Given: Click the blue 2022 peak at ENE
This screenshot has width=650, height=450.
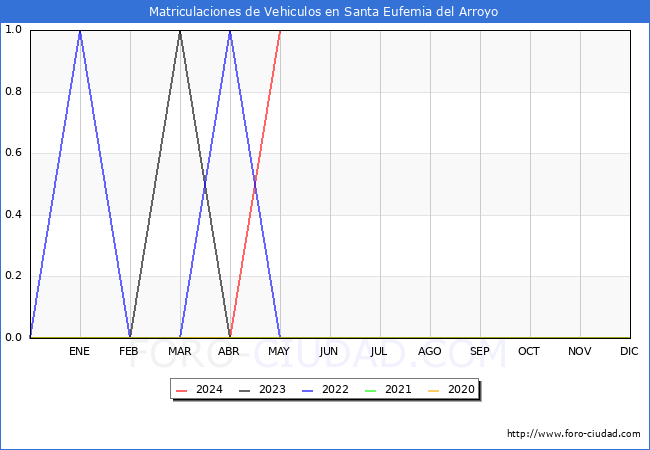Looking at the screenshot, I should point(80,31).
